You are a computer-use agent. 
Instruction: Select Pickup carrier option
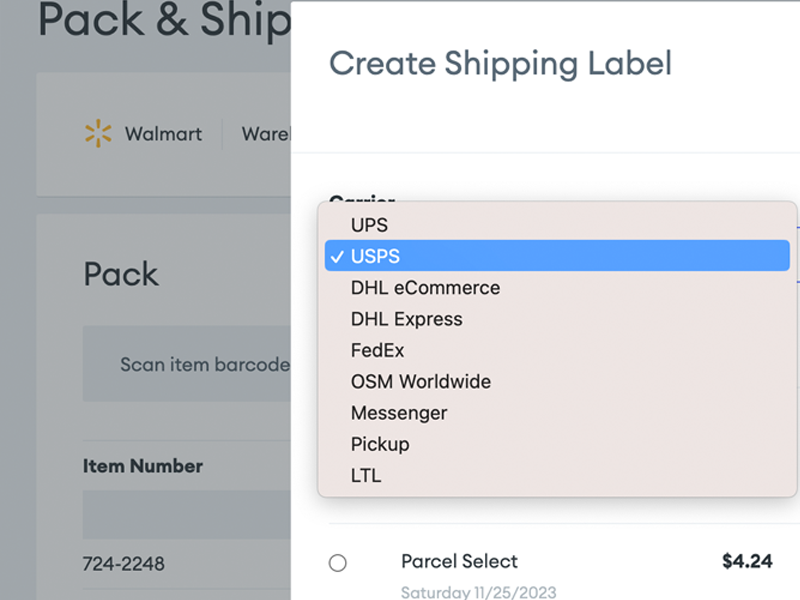click(557, 444)
